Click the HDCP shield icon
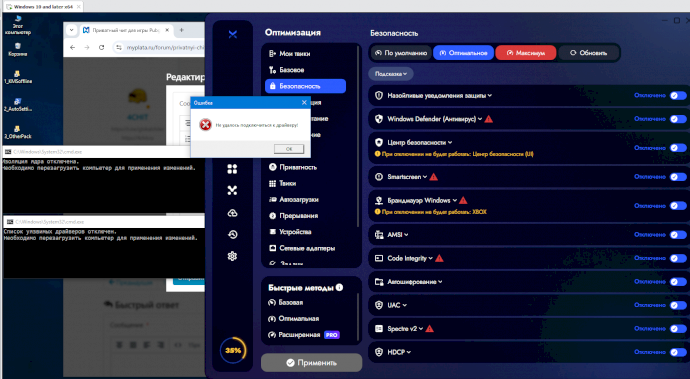The height and width of the screenshot is (379, 690). coord(379,352)
